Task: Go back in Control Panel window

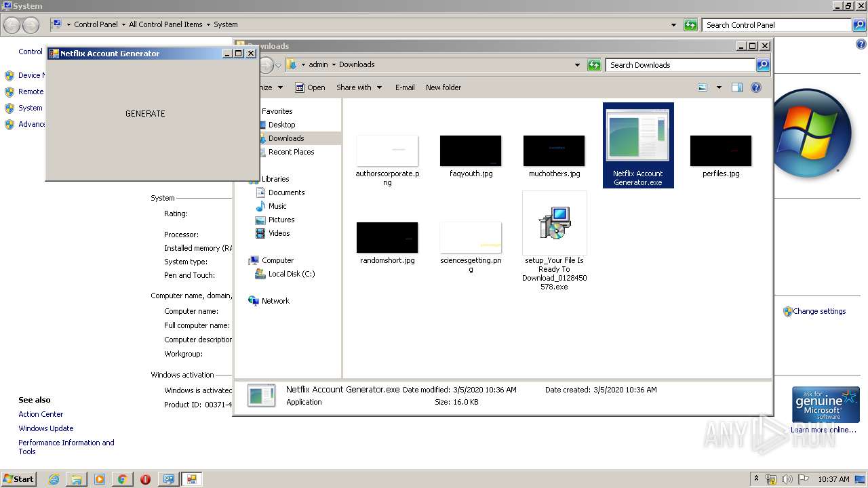Action: tap(12, 25)
